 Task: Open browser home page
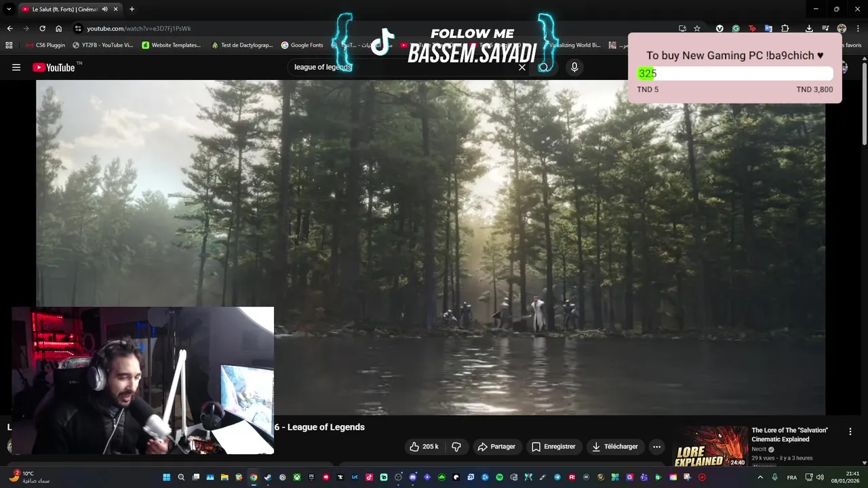(58, 28)
